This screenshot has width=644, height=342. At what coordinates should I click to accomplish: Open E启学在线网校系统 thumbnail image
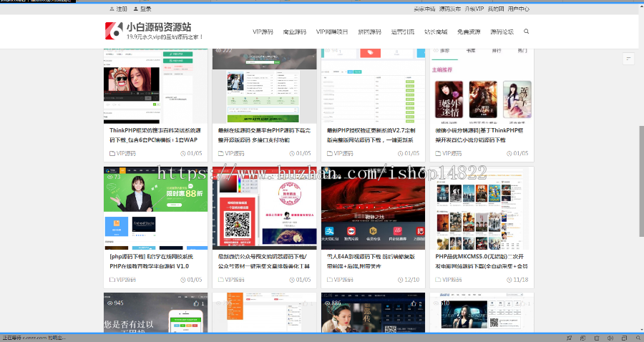pos(156,208)
